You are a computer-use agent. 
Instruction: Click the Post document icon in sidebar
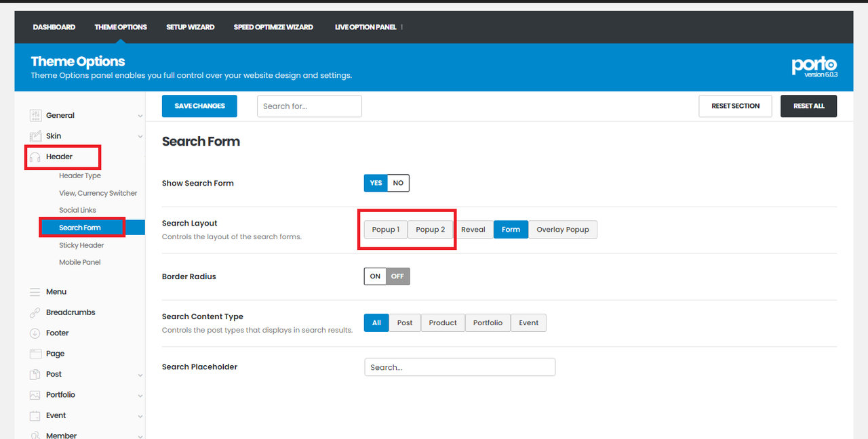click(35, 375)
